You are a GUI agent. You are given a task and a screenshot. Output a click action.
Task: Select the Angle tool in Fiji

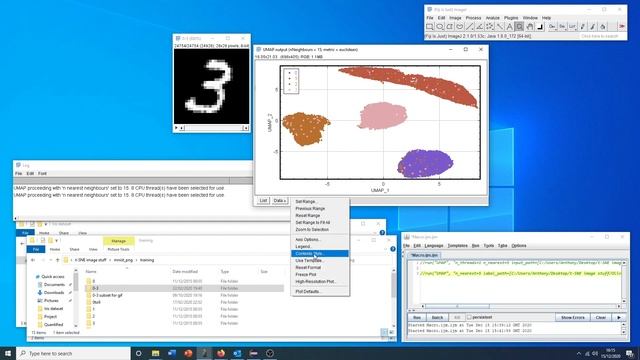click(x=480, y=27)
